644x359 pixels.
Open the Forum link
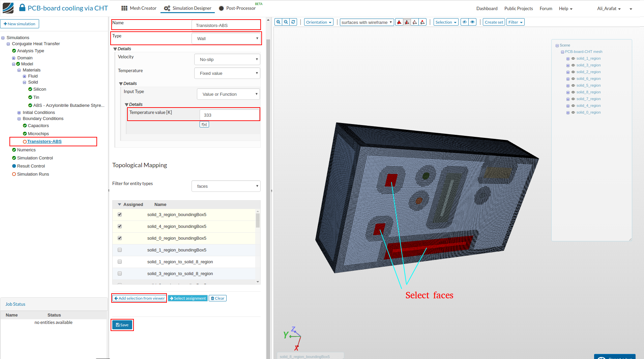(x=546, y=8)
